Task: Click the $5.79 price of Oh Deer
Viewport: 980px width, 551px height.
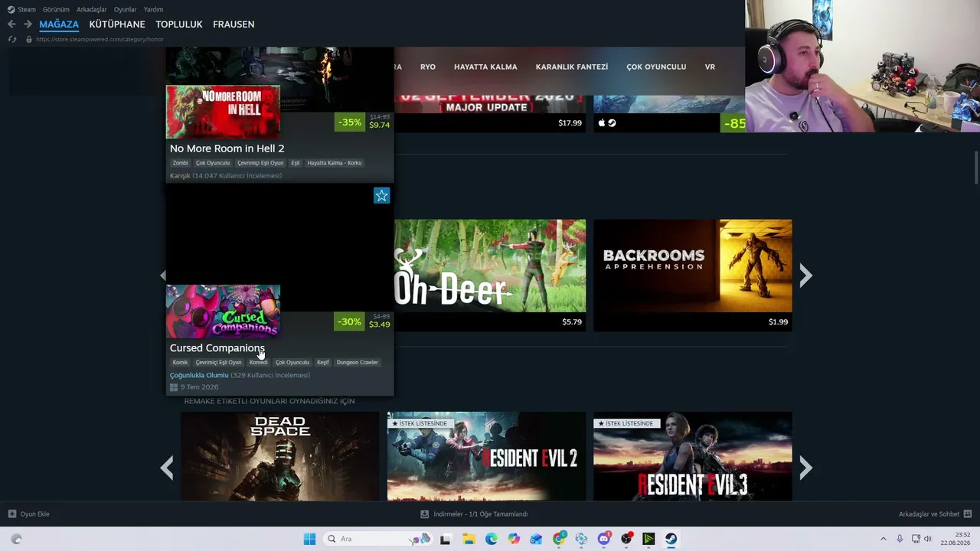Action: pos(572,322)
